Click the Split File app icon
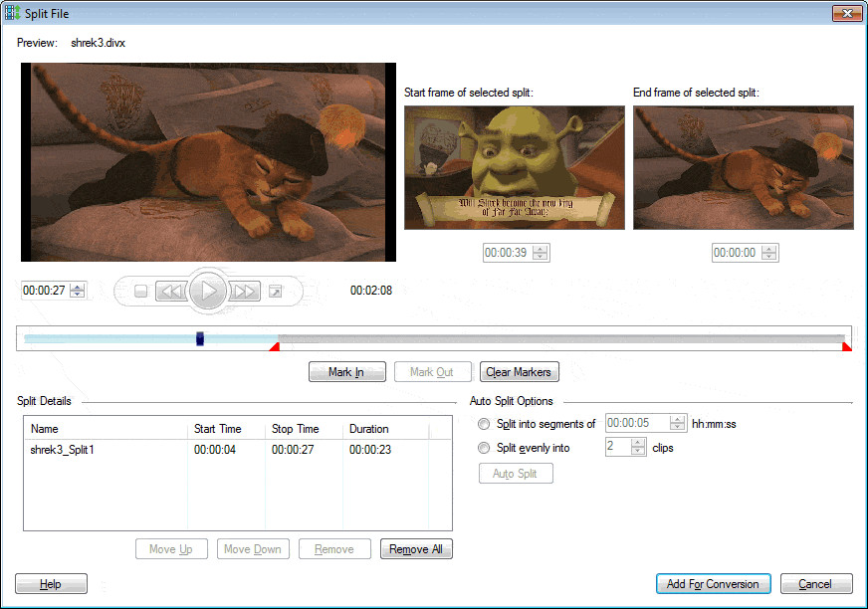 point(12,13)
